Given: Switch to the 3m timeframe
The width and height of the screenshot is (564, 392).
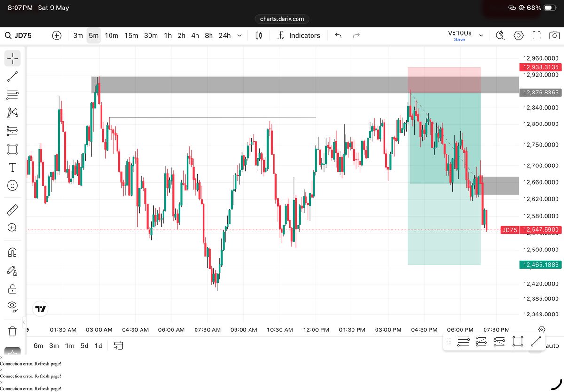Looking at the screenshot, I should tap(78, 35).
